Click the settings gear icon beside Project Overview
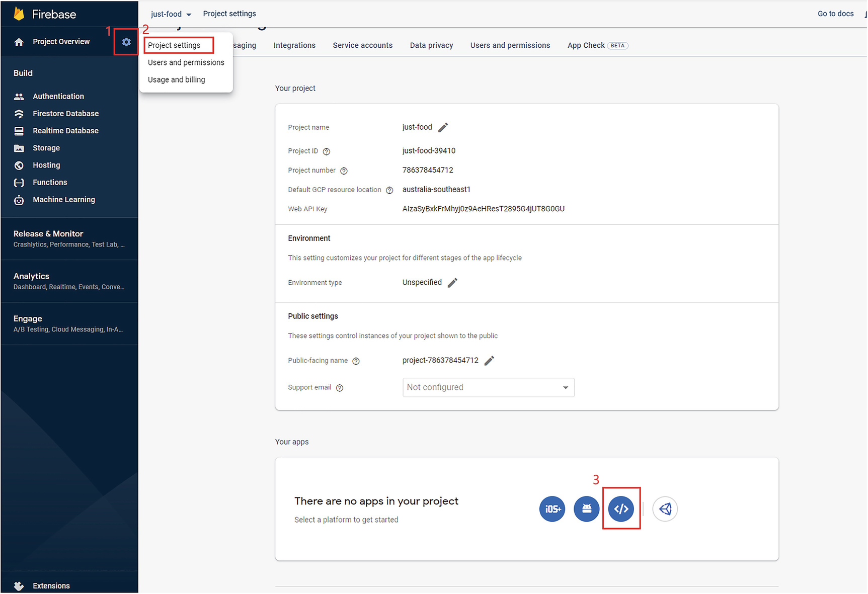The width and height of the screenshot is (868, 594). click(x=126, y=42)
